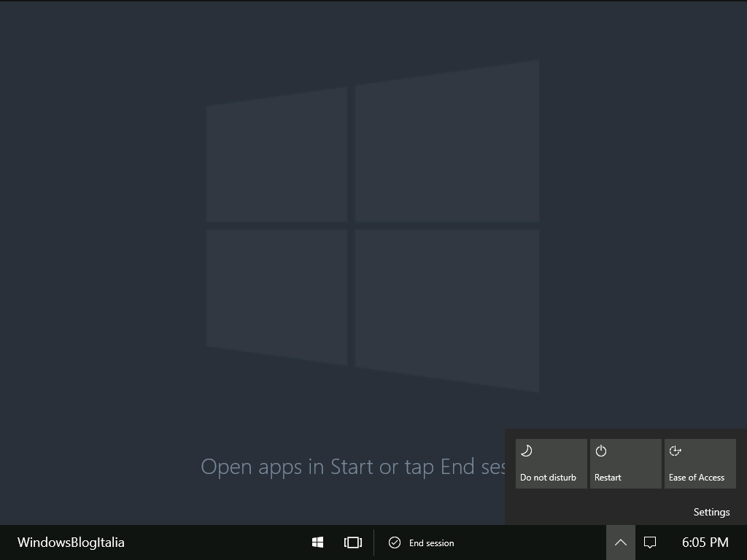
Task: Tap the End session button
Action: tap(421, 542)
